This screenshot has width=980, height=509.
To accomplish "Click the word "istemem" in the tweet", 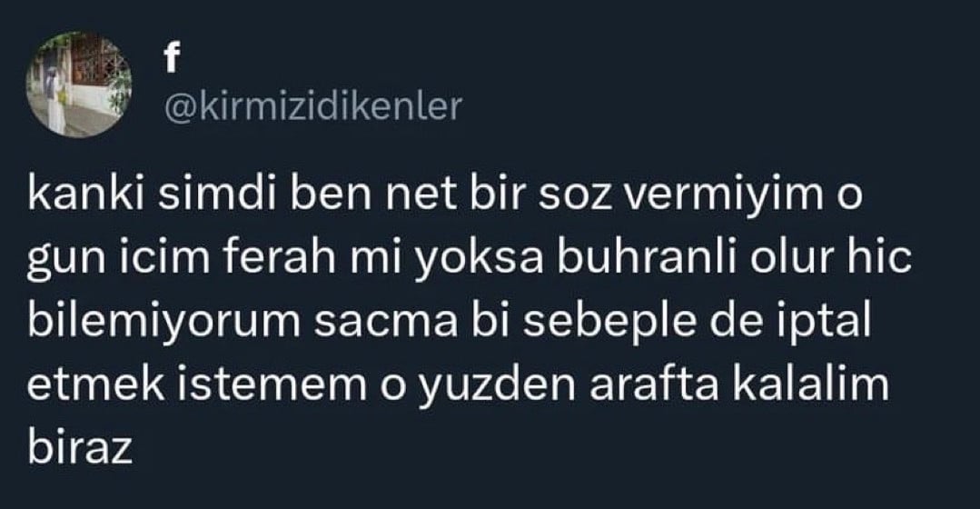I will point(273,384).
